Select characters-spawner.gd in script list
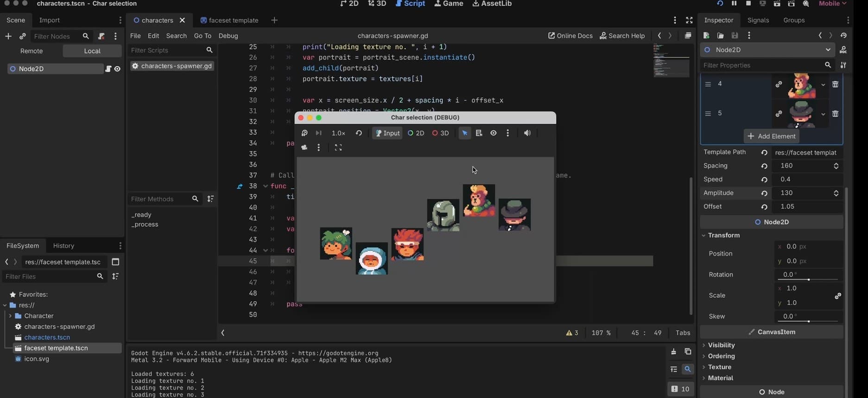Screen dimensions: 868x398 pos(172,66)
